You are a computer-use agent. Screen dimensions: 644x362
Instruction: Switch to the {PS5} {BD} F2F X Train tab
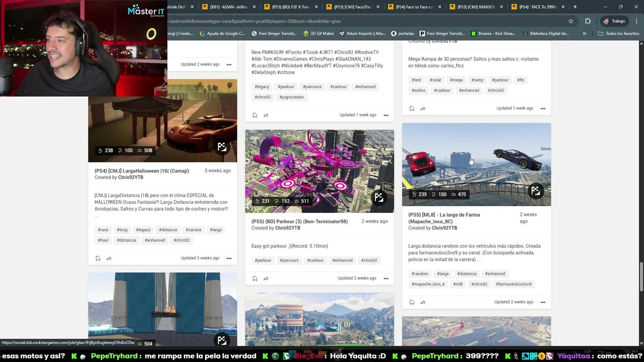coord(290,7)
